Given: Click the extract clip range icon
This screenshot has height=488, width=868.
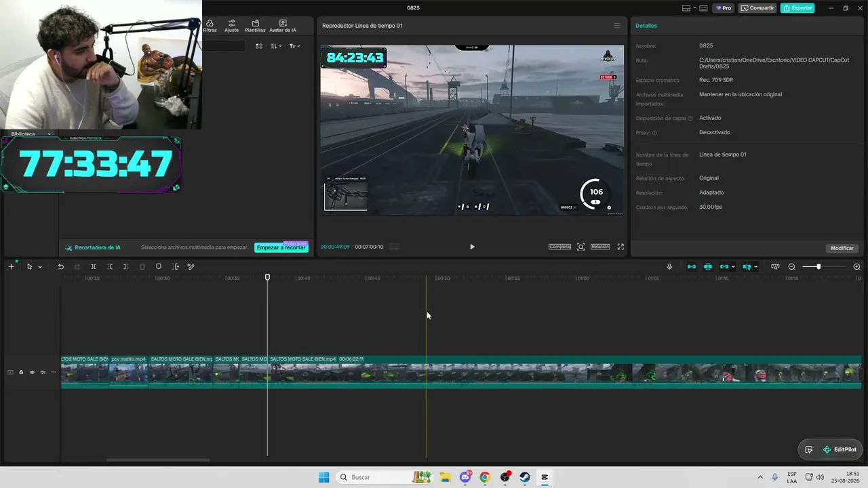Looking at the screenshot, I should pos(175,266).
